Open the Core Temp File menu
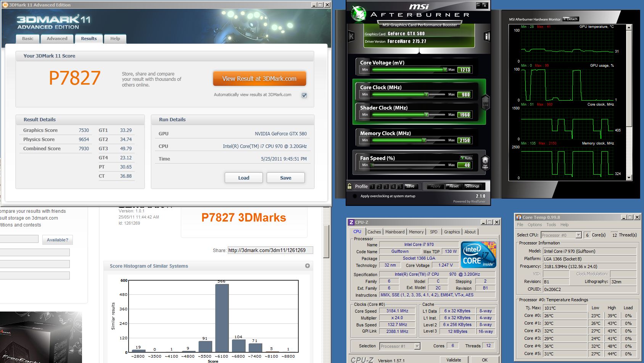 click(x=520, y=225)
